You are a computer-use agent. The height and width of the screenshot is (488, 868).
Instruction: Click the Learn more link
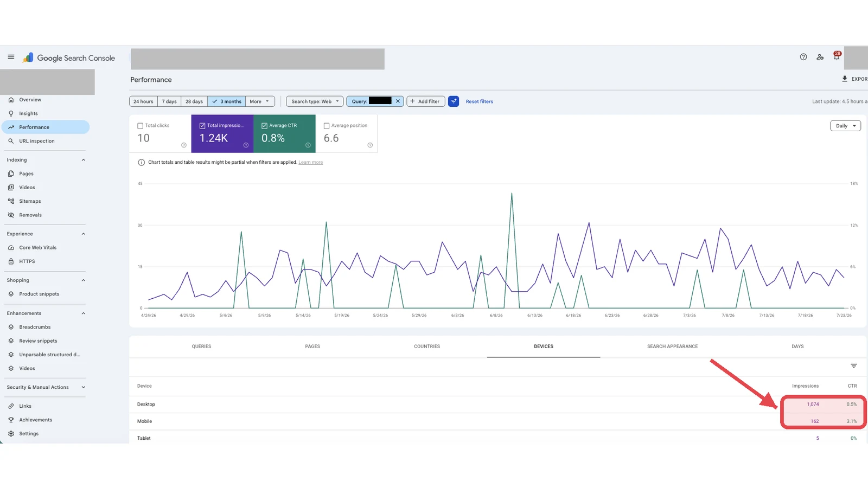(x=310, y=162)
